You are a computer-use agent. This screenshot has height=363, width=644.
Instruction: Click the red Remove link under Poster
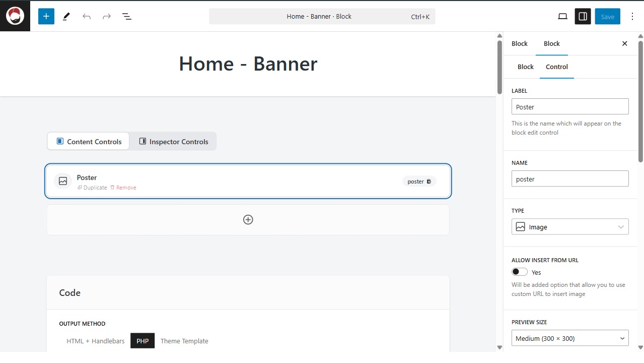(123, 188)
